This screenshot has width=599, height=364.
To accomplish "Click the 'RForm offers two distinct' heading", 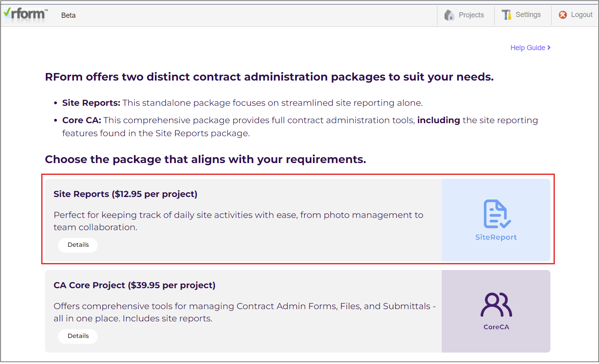I will pos(269,77).
